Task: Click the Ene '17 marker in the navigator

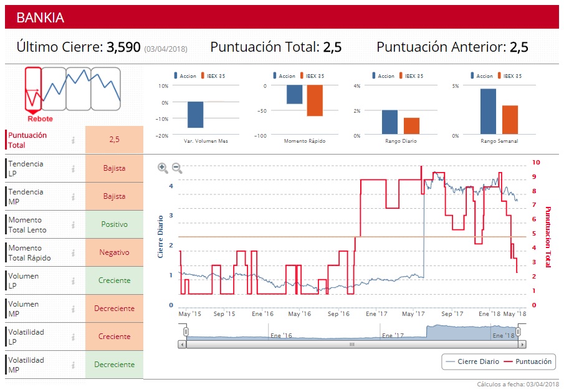Action: tap(393, 335)
